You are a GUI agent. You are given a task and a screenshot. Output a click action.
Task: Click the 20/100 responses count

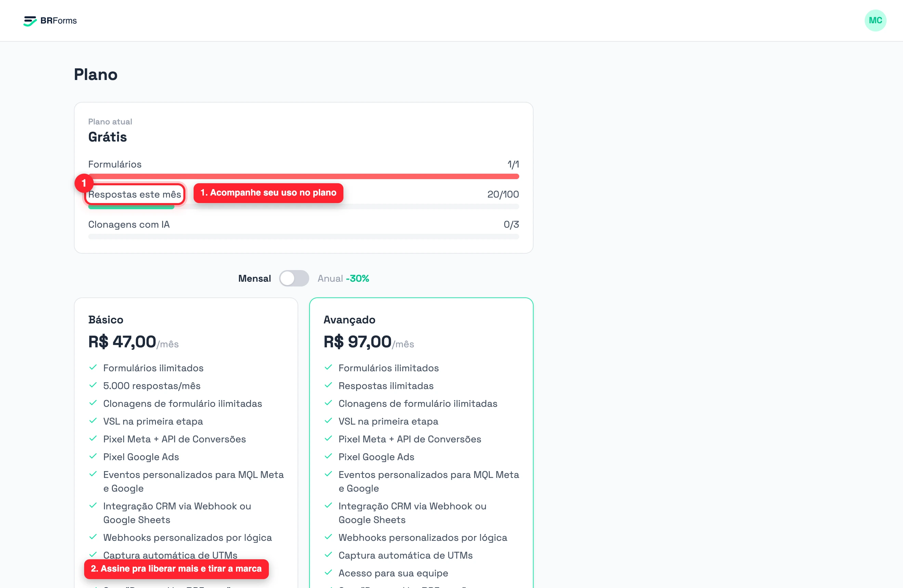[503, 194]
